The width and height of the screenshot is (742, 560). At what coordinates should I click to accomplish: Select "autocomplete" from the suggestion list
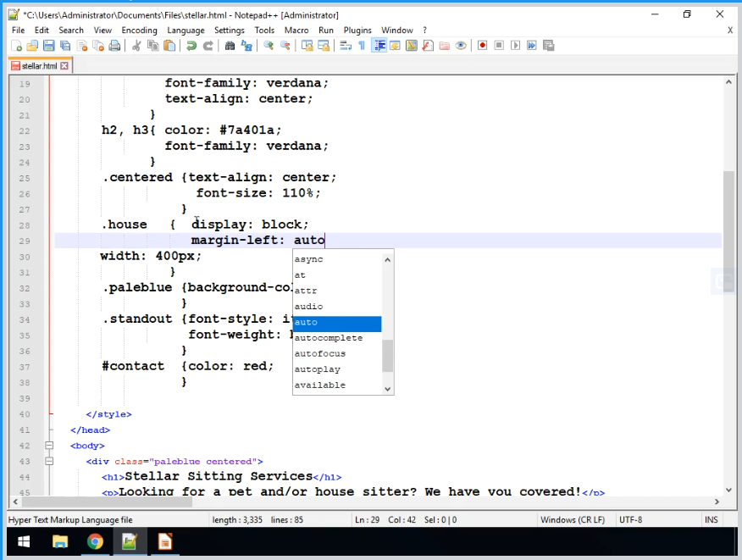[329, 338]
